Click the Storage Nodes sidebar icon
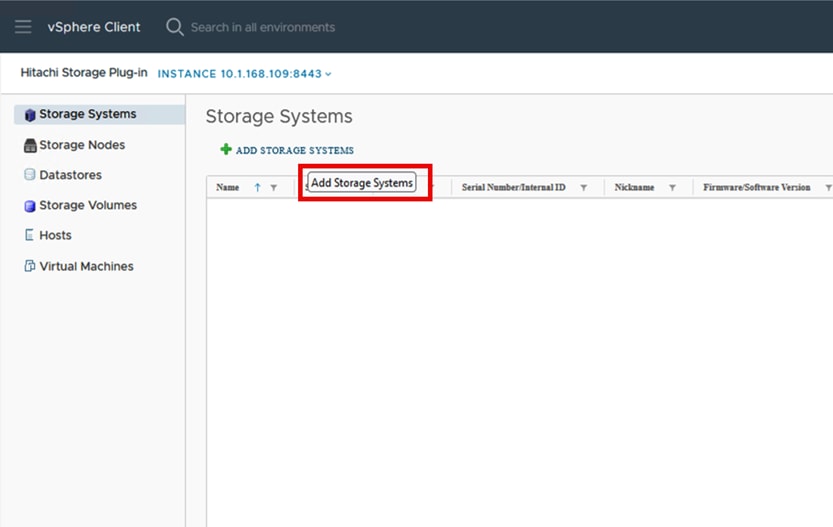Screen dimensions: 833x527 pos(30,145)
